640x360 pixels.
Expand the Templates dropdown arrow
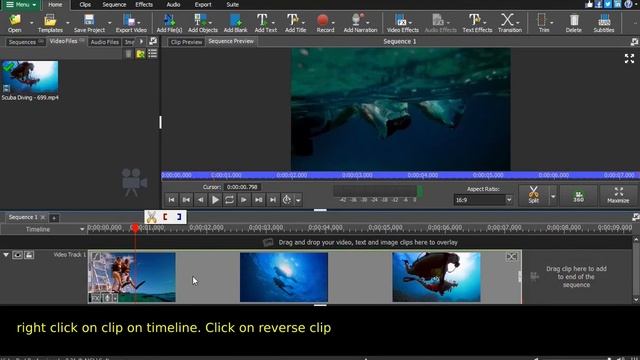[x=68, y=22]
